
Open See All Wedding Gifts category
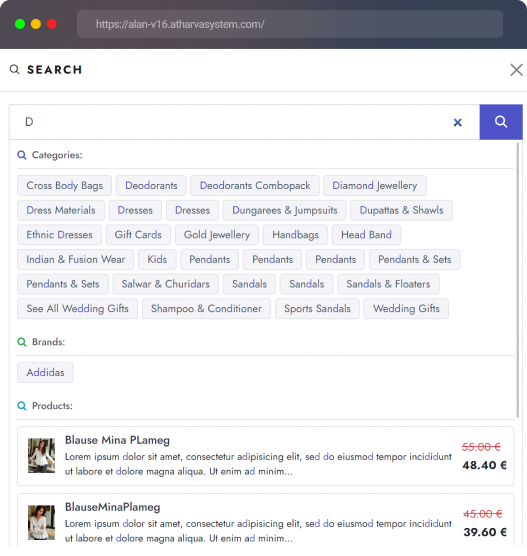(x=77, y=309)
